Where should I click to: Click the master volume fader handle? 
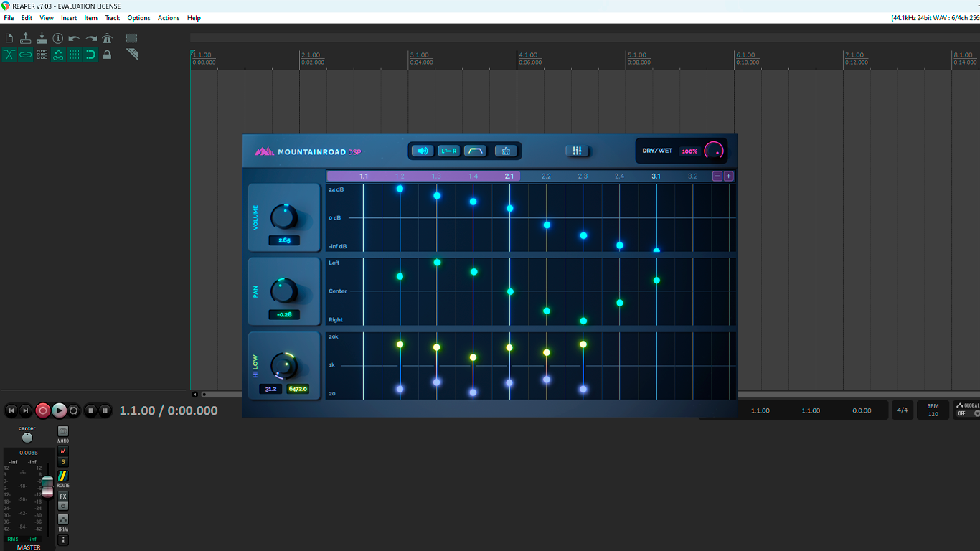[47, 486]
